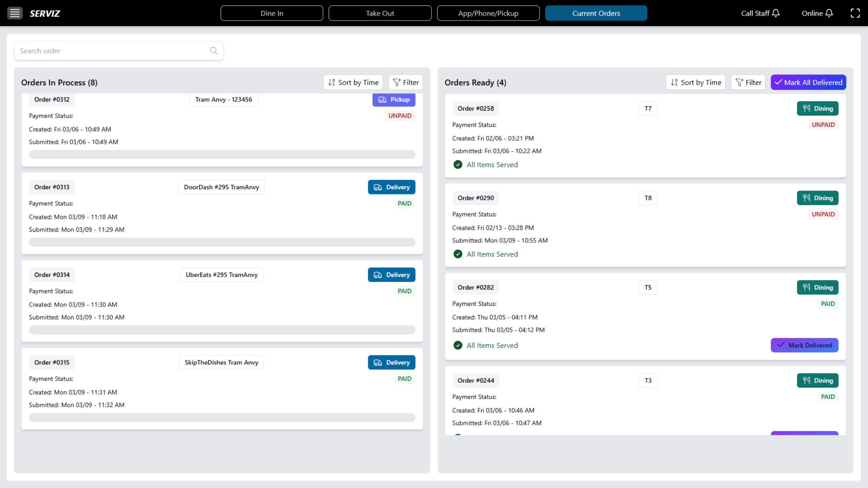Screen dimensions: 868x488
Task: Toggle All Items Served on Order #0290
Action: click(x=458, y=254)
